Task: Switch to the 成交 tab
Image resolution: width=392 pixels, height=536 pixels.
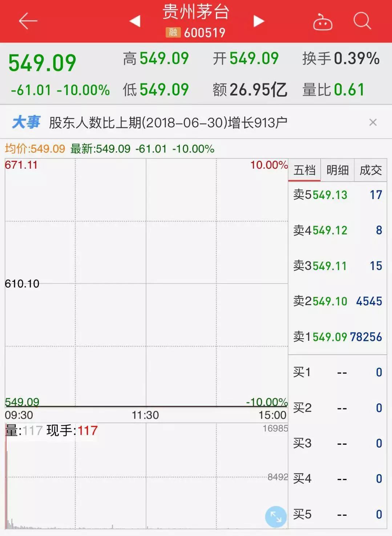Action: [x=371, y=170]
